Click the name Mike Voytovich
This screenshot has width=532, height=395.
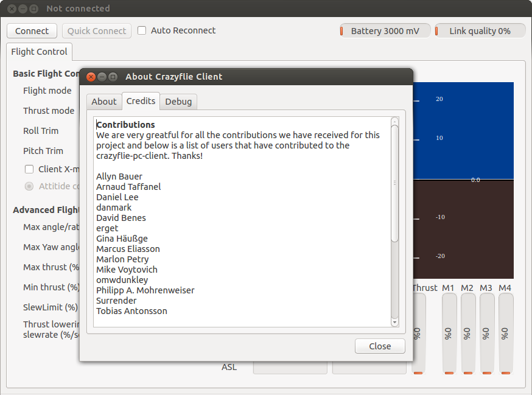point(127,270)
